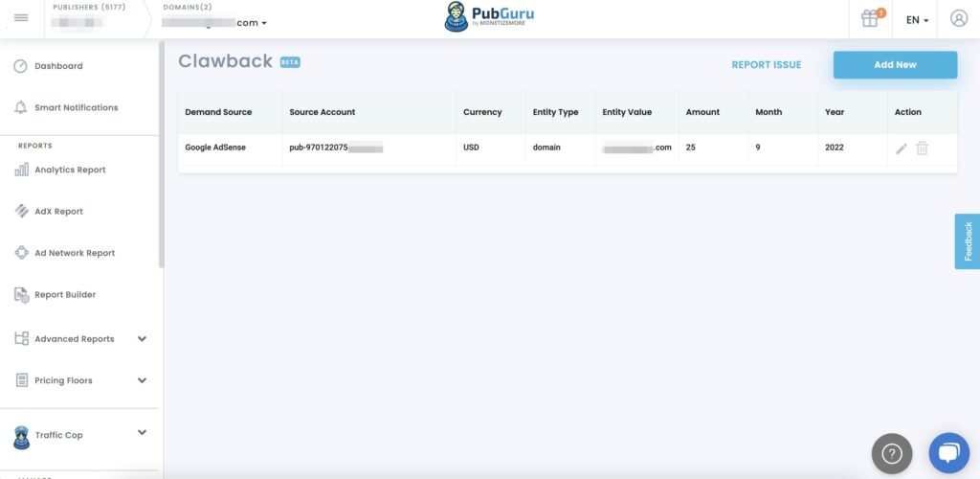Expand the Advanced Reports submenu
This screenshot has height=479, width=980.
[x=142, y=339]
